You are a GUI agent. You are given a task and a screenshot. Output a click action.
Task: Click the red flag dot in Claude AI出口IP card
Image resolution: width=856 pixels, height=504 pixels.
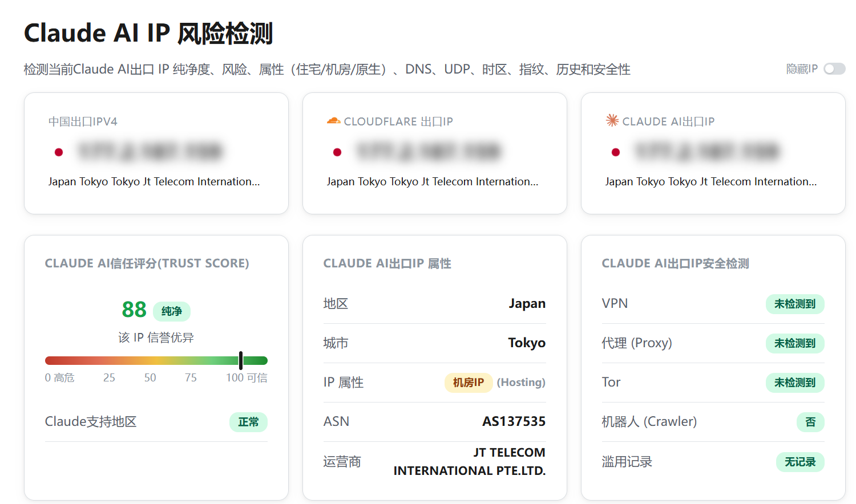coord(616,152)
